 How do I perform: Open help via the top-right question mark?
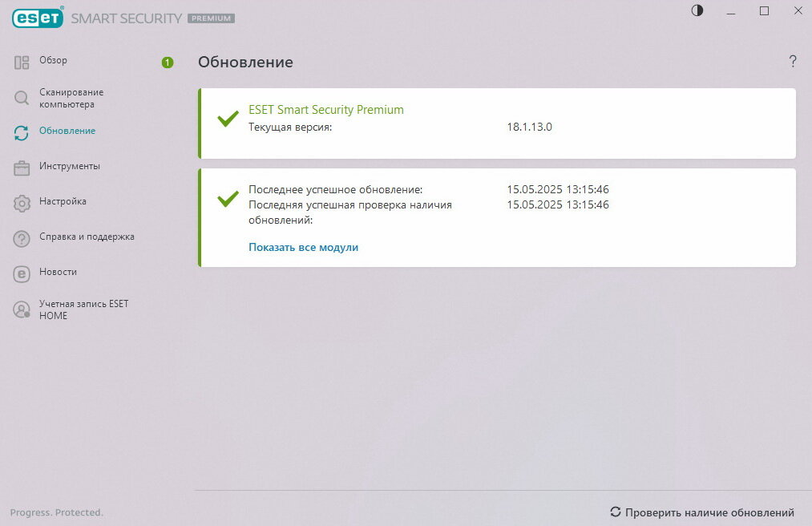793,61
